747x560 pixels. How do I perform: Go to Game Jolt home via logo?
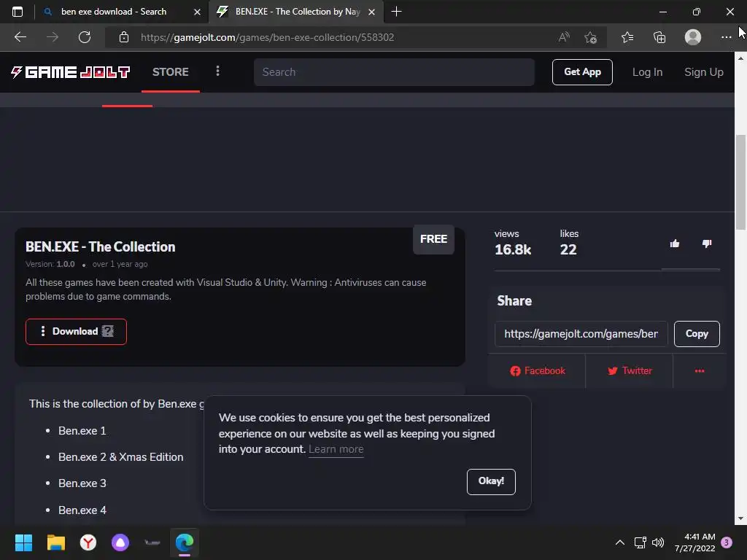pyautogui.click(x=71, y=72)
